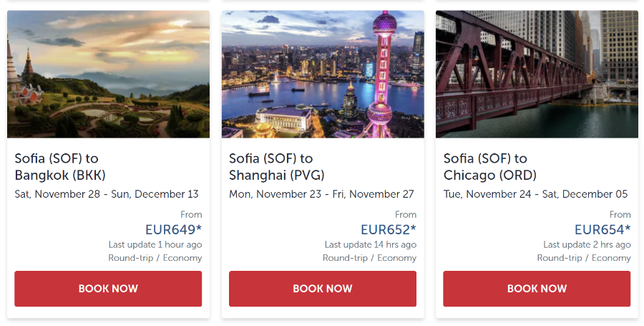
Task: Click 'Last update 14 hrs ago' text
Action: (371, 244)
